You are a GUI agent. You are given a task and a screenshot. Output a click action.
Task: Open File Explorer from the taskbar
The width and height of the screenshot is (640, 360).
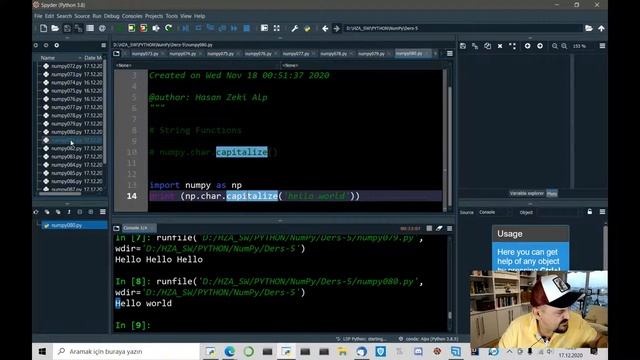342,351
